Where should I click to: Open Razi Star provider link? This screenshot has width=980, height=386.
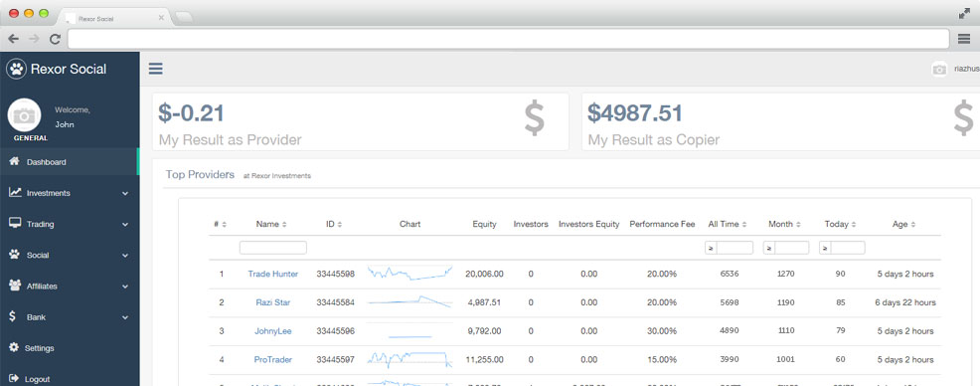tap(273, 302)
